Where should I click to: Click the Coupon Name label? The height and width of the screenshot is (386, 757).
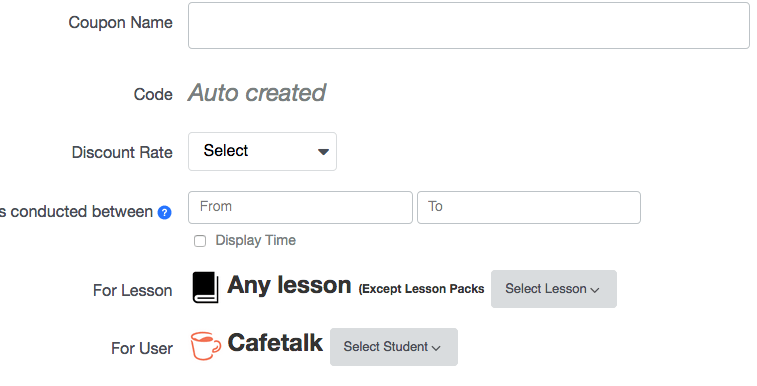[x=120, y=23]
